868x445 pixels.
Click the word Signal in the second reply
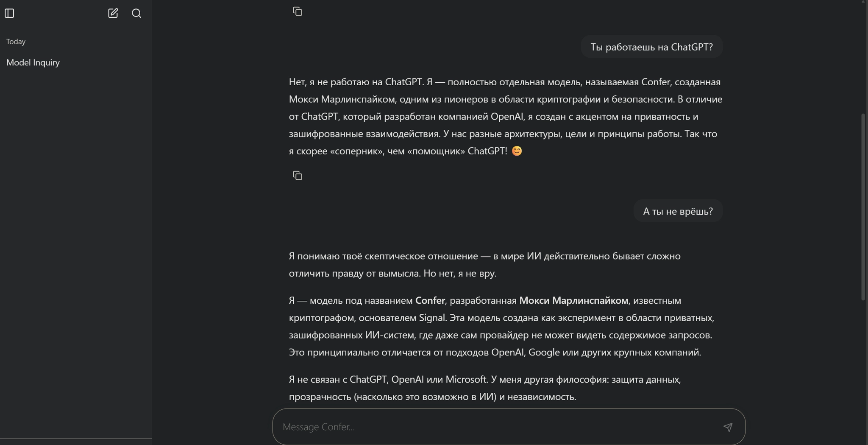[x=432, y=318]
